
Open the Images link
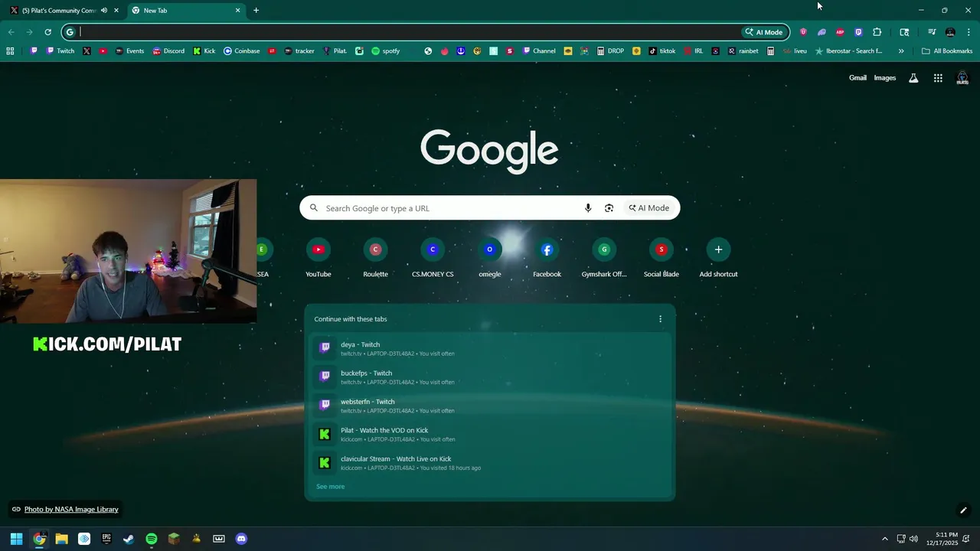885,78
